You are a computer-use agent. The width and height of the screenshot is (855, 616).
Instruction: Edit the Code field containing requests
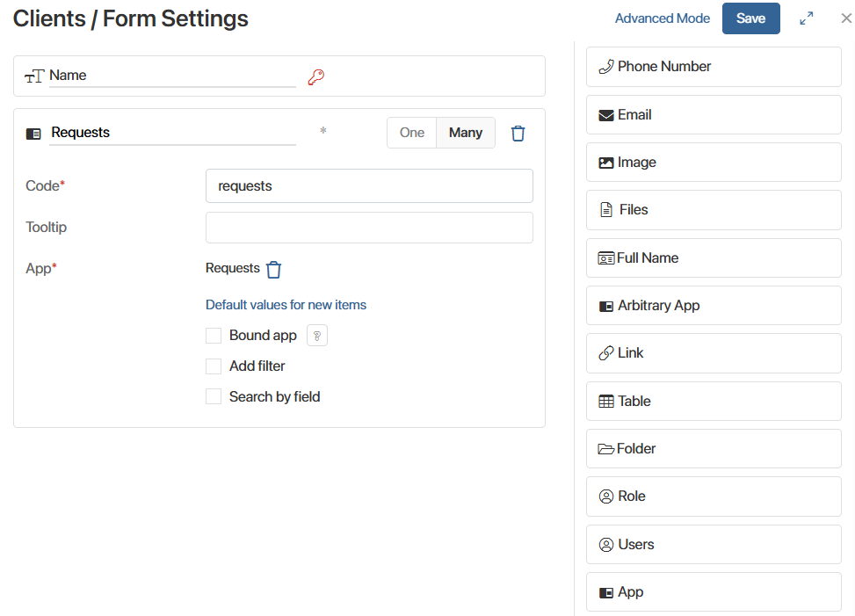coord(369,186)
